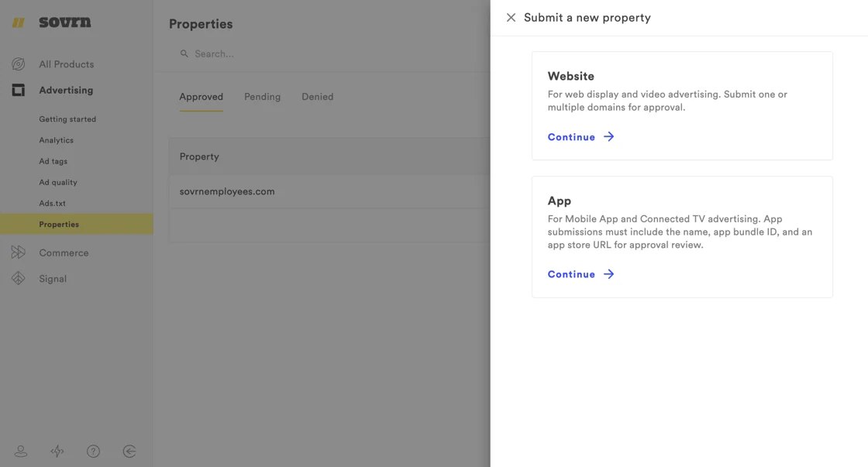Viewport: 868px width, 467px height.
Task: Switch to the Pending tab
Action: pyautogui.click(x=262, y=96)
